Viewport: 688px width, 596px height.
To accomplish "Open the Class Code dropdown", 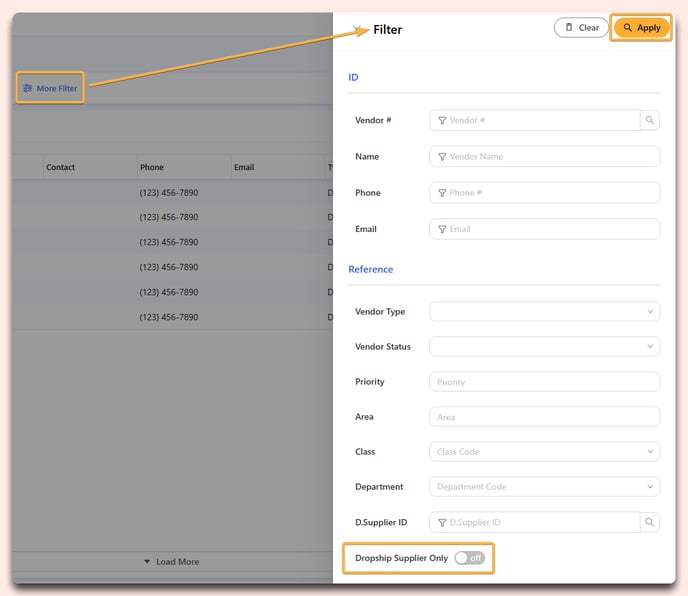I will point(544,452).
